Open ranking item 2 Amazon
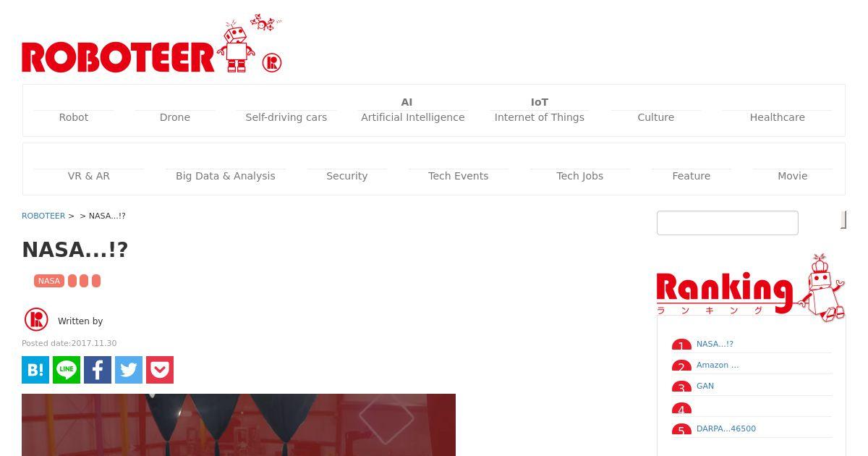 point(718,366)
